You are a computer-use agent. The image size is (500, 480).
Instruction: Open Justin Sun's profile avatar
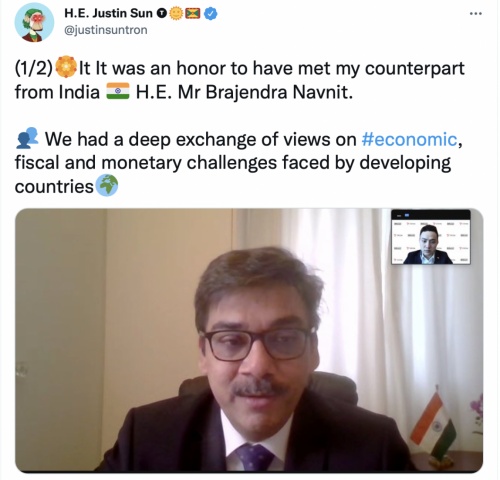click(34, 22)
